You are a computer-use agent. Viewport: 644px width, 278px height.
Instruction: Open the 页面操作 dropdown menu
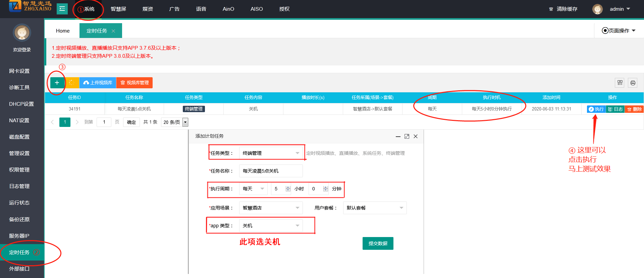point(619,31)
